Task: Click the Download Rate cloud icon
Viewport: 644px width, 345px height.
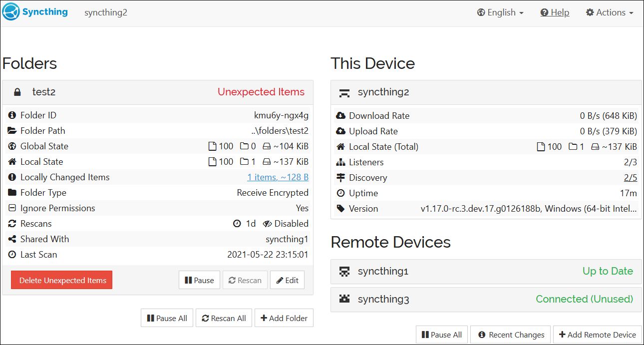Action: point(340,115)
